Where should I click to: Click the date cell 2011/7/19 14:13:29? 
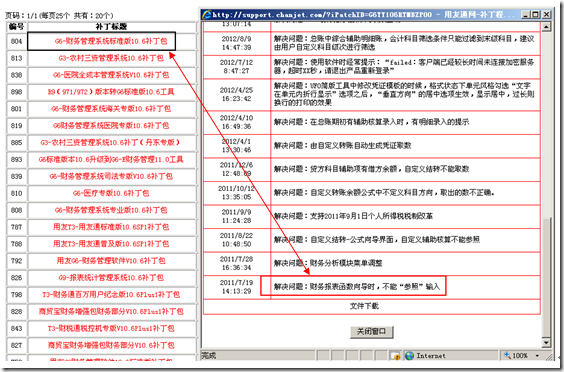pos(236,287)
